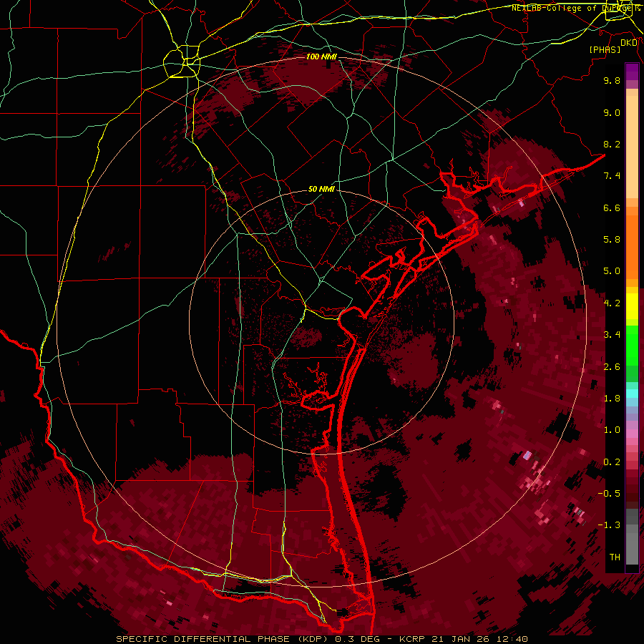Viewport: 644px width, 644px height.
Task: Select the "9.8" value on the color scale
Action: [x=612, y=80]
